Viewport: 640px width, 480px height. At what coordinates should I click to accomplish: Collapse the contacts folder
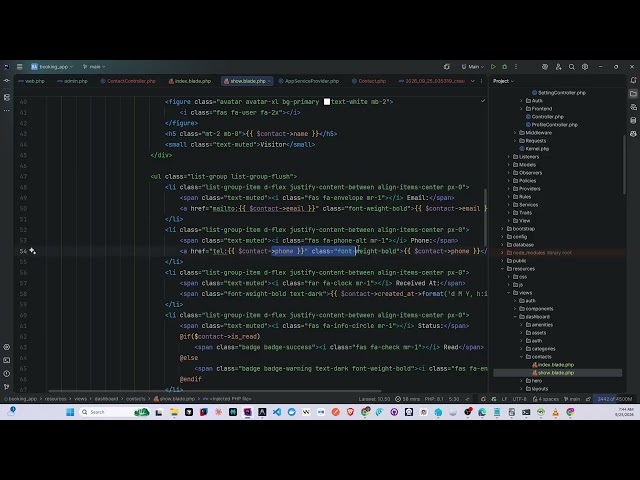click(x=521, y=356)
